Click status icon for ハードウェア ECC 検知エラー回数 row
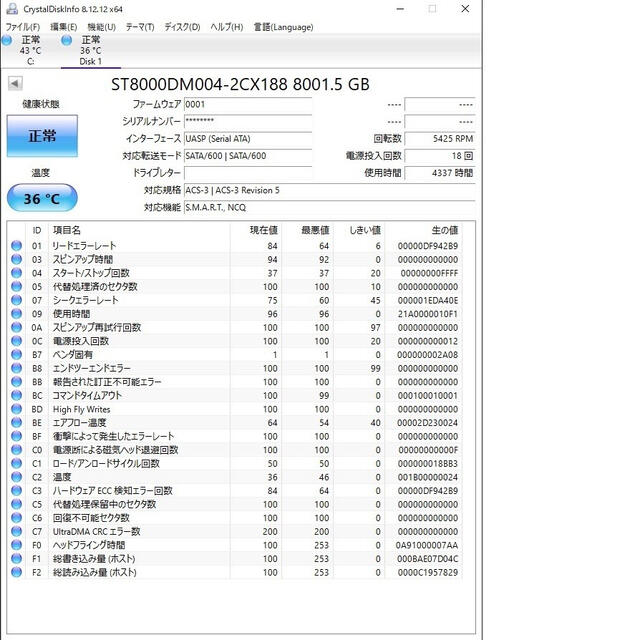Image resolution: width=640 pixels, height=640 pixels. pos(16,491)
